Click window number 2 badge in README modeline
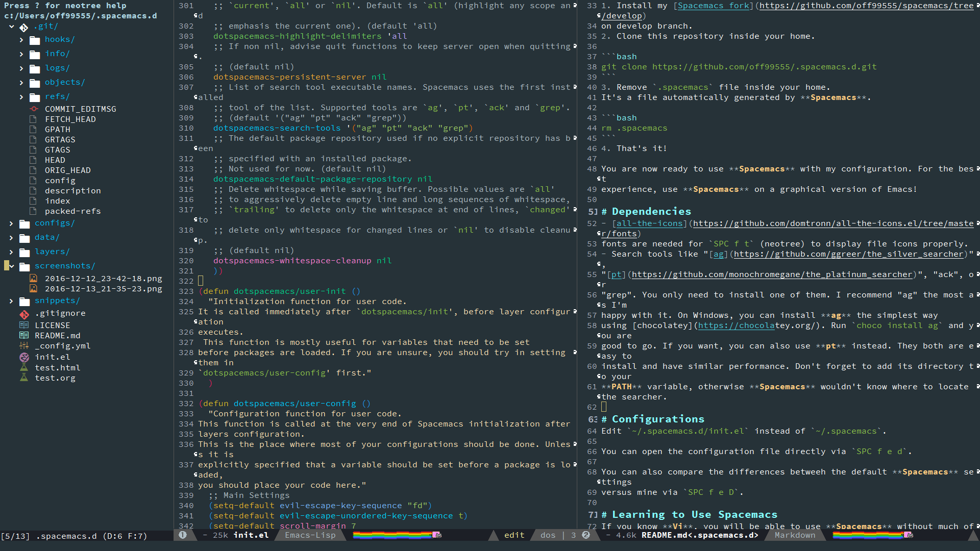This screenshot has height=551, width=980. tap(586, 535)
